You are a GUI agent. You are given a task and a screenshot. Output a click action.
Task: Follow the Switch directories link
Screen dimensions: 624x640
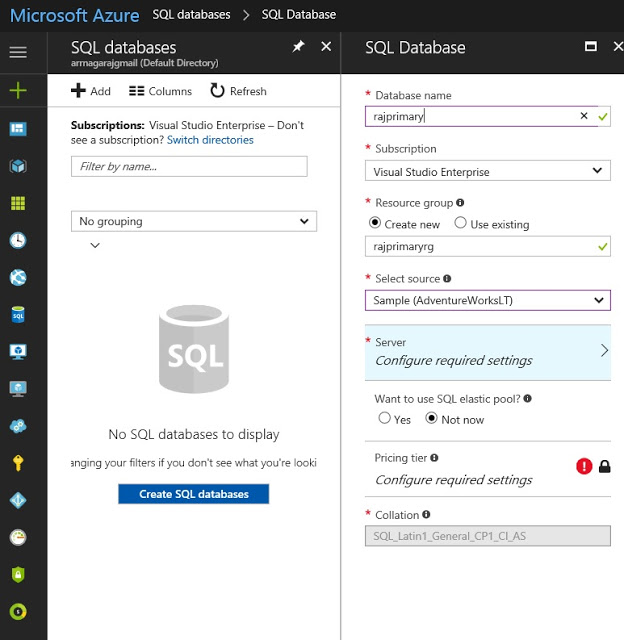(x=210, y=140)
